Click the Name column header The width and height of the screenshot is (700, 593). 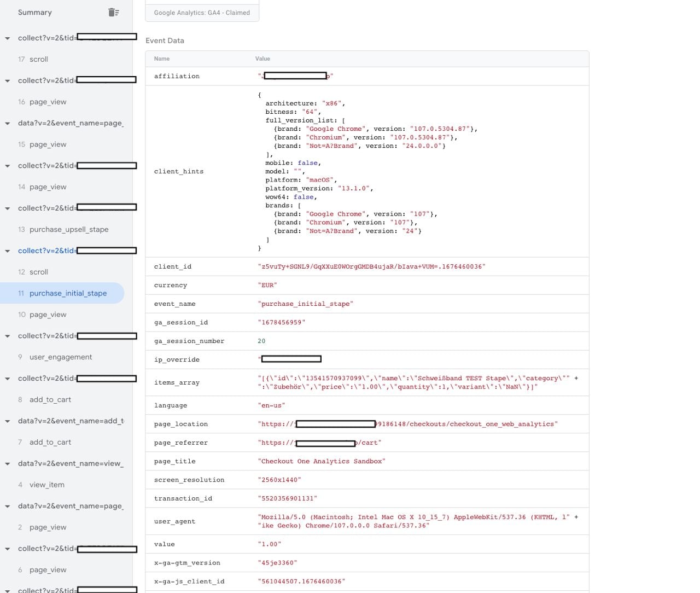click(x=162, y=59)
